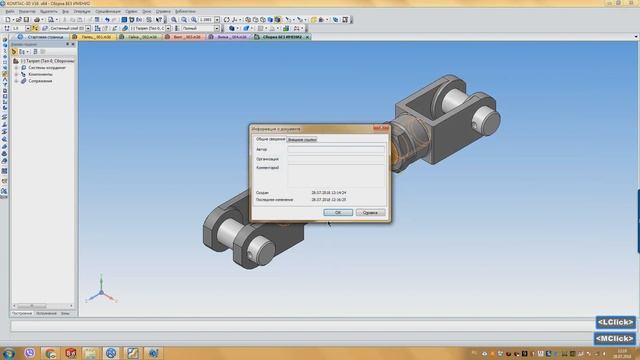Click the Автор input field
Viewport: 640px width, 360px height.
pos(336,149)
